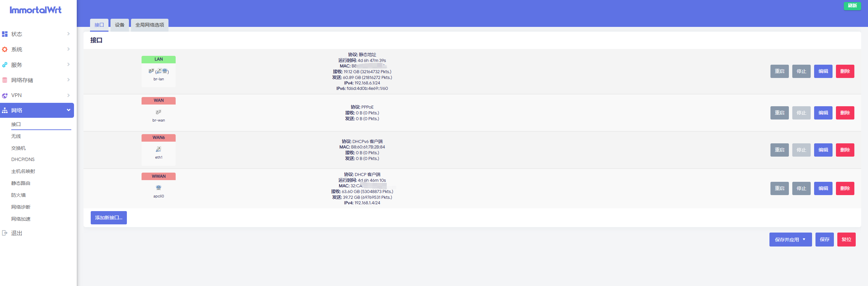868x286 pixels.
Task: Stop the LAN interface
Action: point(801,71)
